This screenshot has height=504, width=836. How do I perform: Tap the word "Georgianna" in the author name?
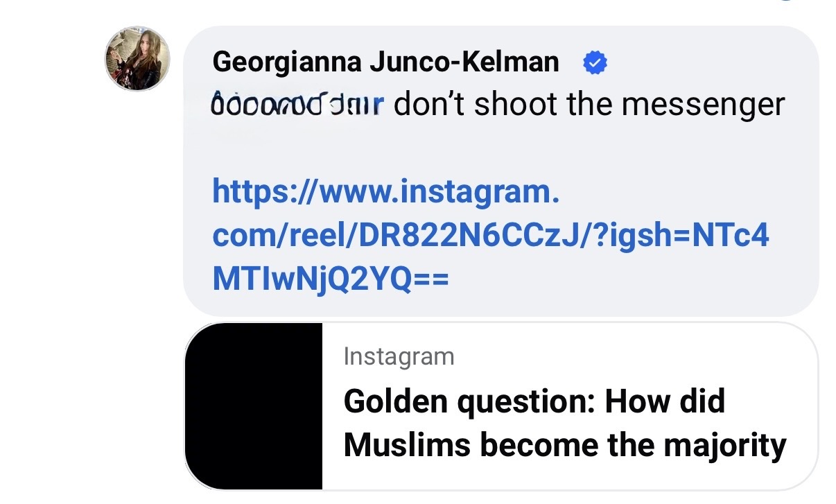coord(287,62)
